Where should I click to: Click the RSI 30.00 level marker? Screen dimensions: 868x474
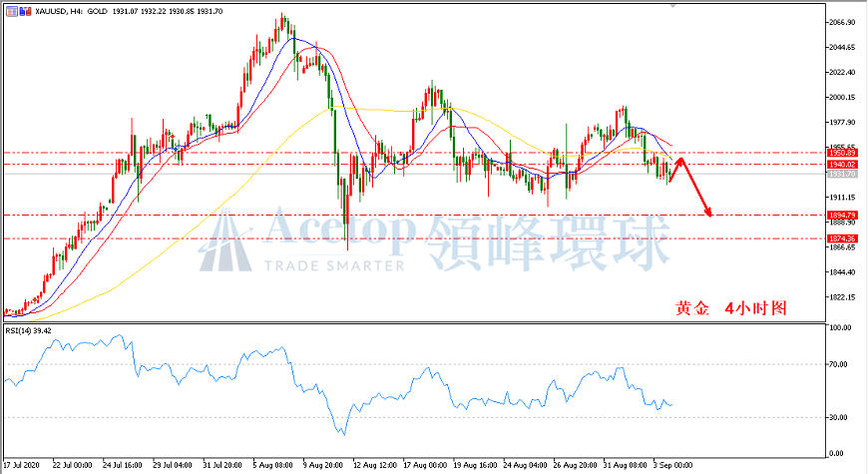coord(838,417)
